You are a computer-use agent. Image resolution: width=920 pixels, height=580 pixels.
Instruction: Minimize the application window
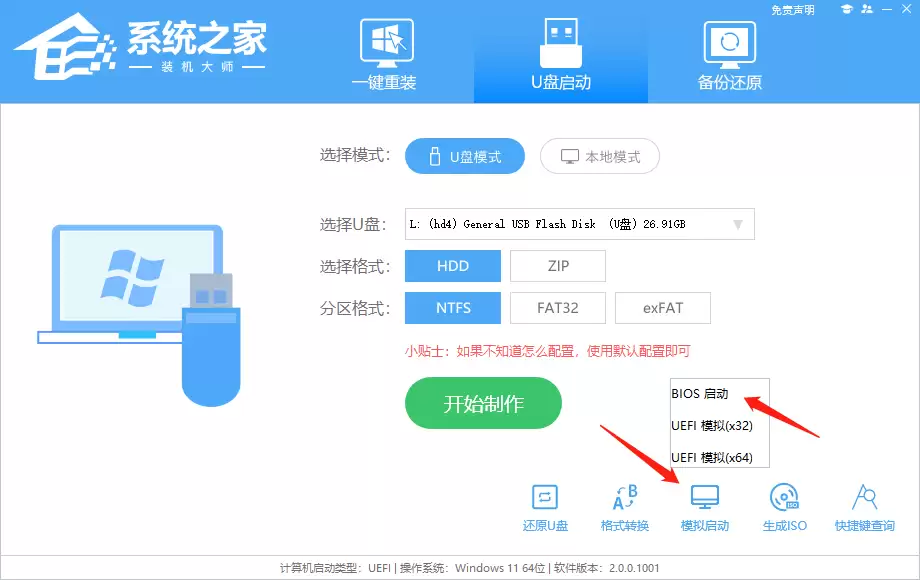pos(887,9)
